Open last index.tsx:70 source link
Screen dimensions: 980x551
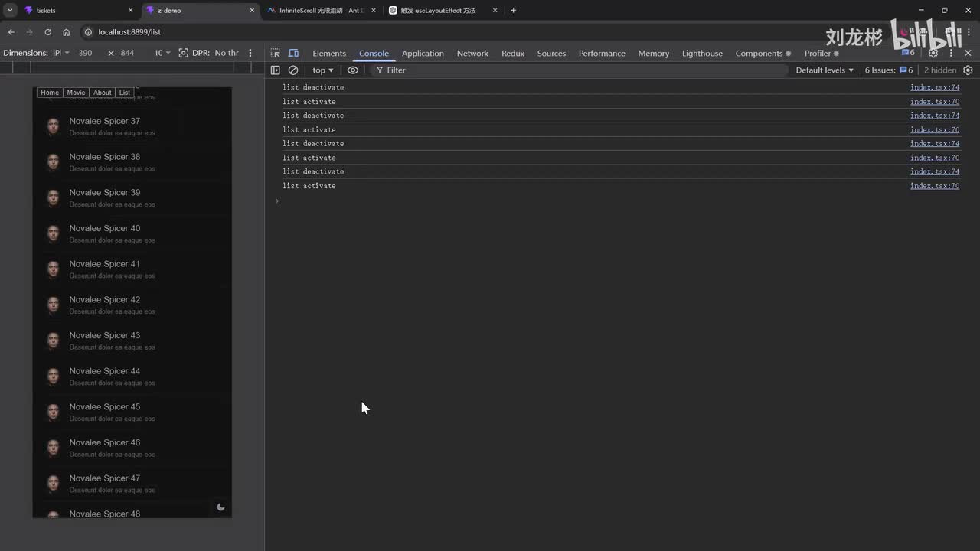[x=935, y=186]
